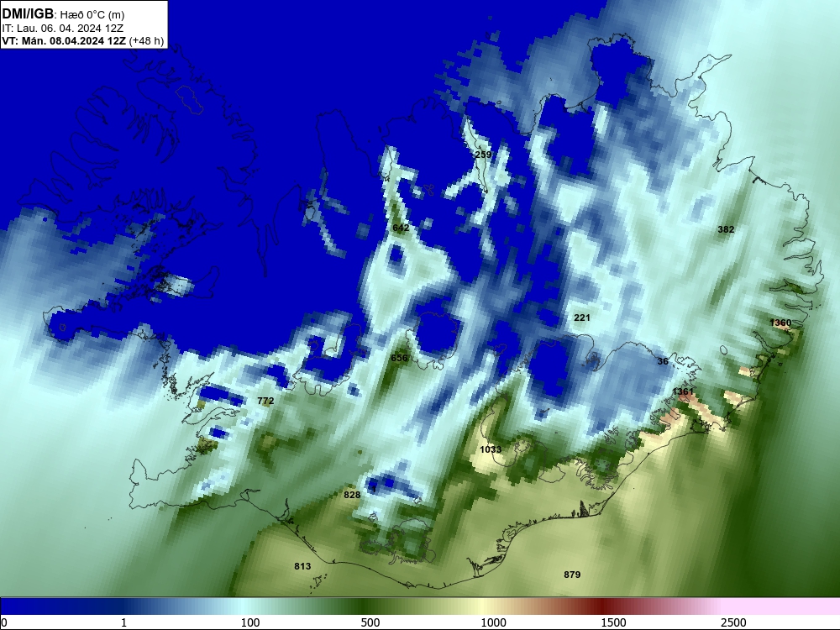840x630 pixels.
Task: Click the map value 221
Action: click(x=582, y=318)
